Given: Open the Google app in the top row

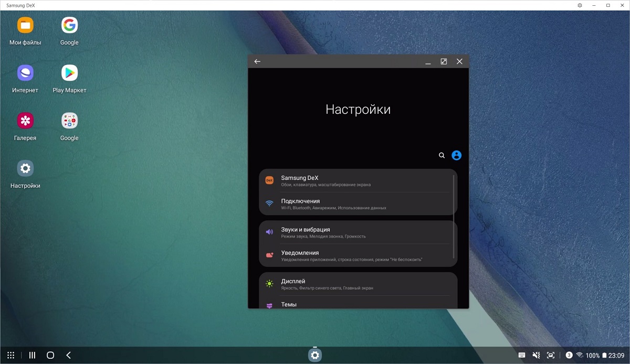Looking at the screenshot, I should [x=69, y=25].
